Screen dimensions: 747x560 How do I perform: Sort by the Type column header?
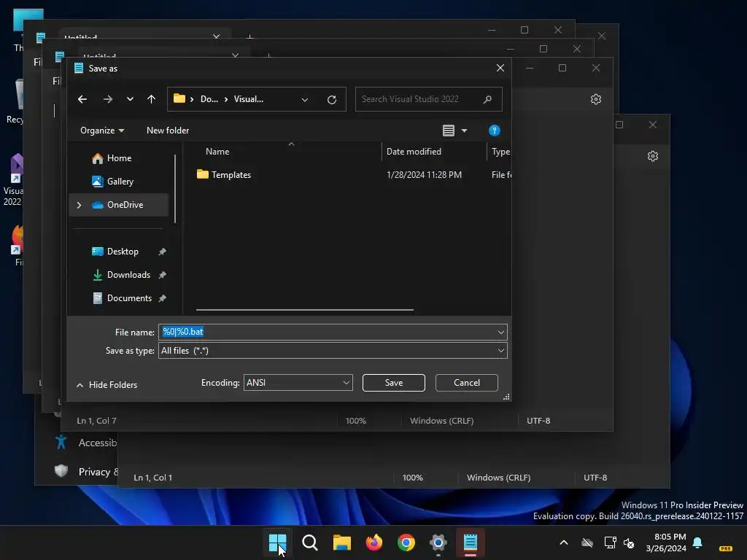point(500,152)
